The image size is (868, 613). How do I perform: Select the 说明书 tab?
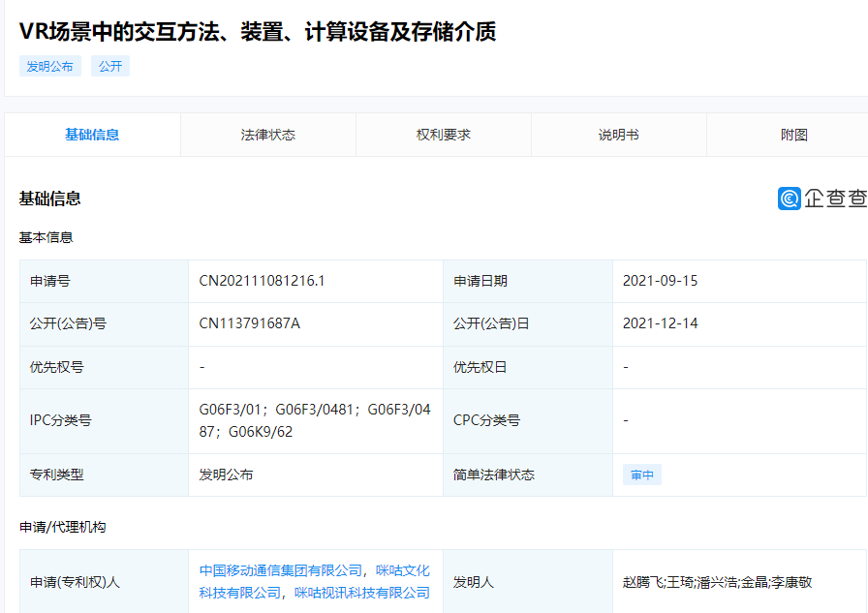pos(619,135)
